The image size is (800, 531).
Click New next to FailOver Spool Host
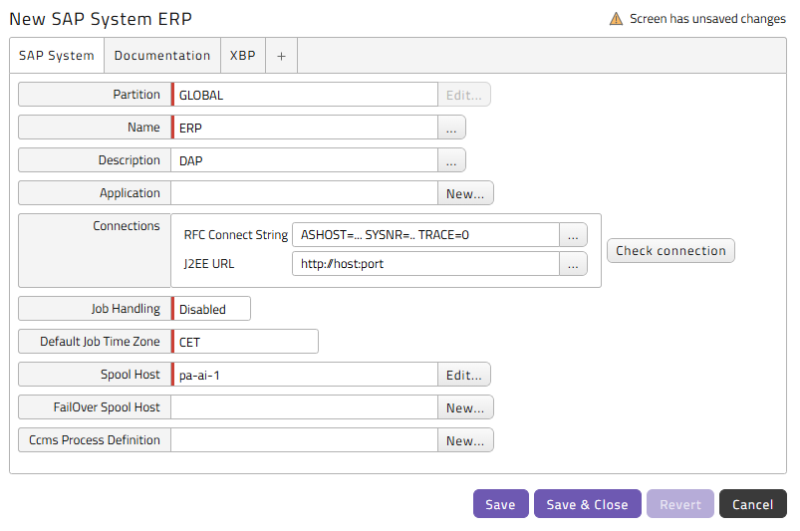pos(465,407)
